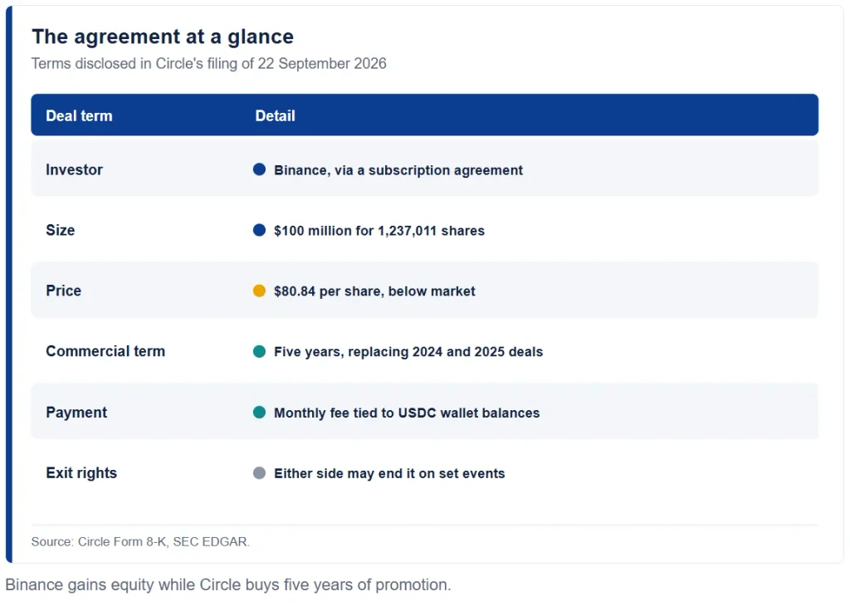Click the blue dot beside Binance subscription agreement

pyautogui.click(x=259, y=169)
